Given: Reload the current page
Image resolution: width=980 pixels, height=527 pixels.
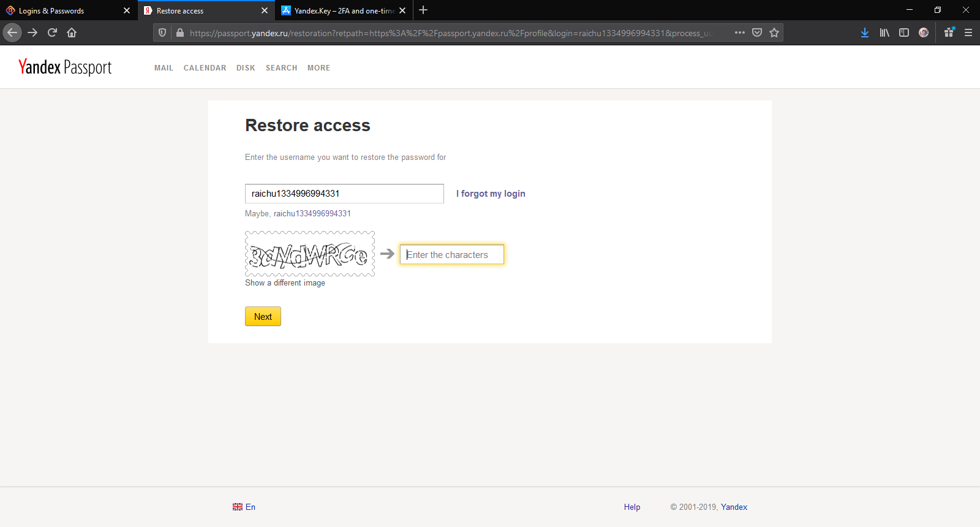Looking at the screenshot, I should click(x=52, y=32).
